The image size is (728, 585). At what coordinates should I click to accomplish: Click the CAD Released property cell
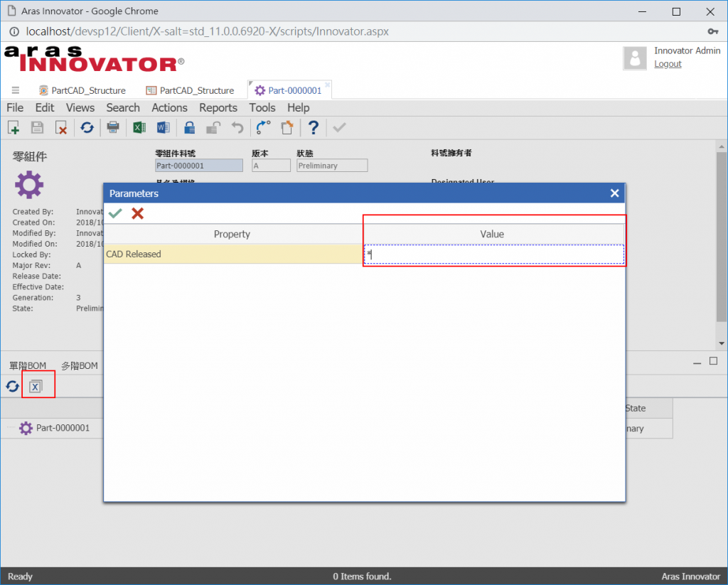tap(233, 254)
